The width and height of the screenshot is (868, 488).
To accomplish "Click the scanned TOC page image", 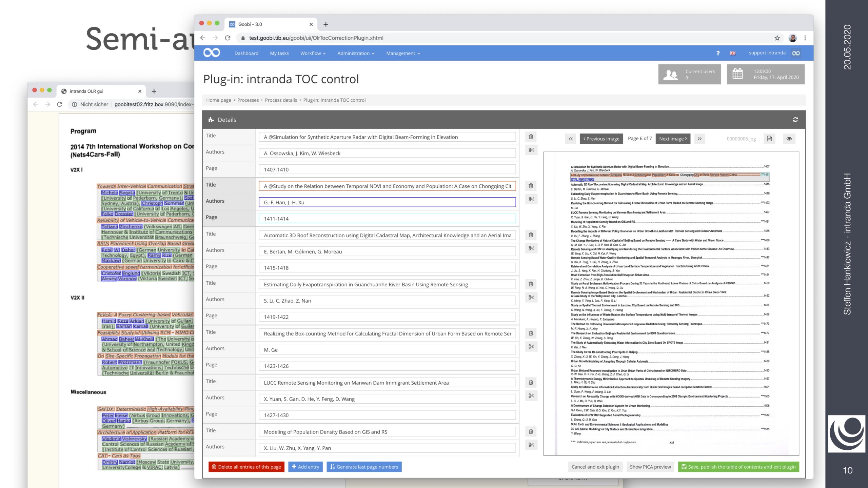I will [x=671, y=304].
